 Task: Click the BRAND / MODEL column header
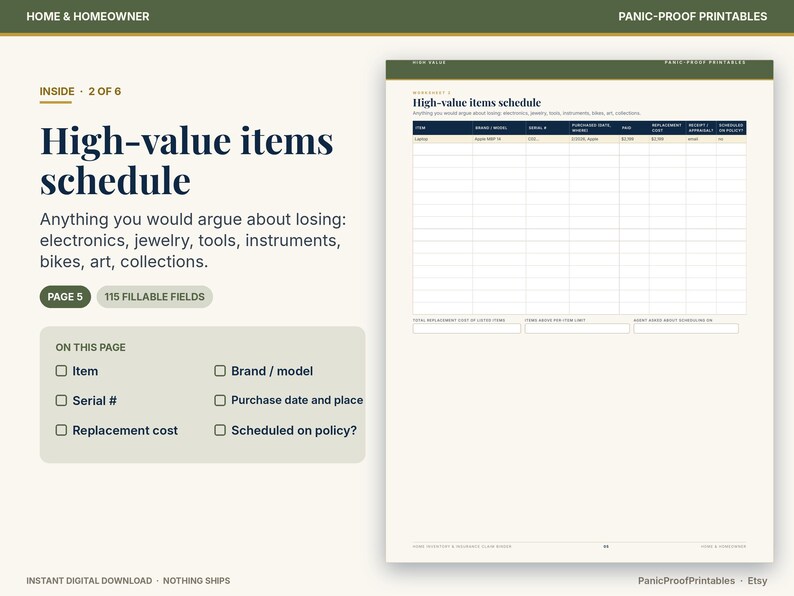(x=499, y=128)
